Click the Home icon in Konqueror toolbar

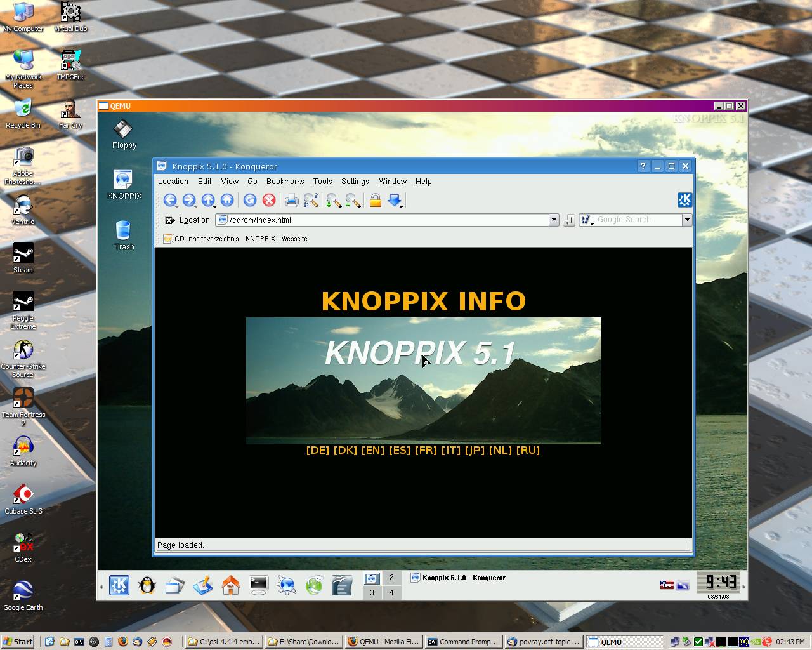click(226, 201)
